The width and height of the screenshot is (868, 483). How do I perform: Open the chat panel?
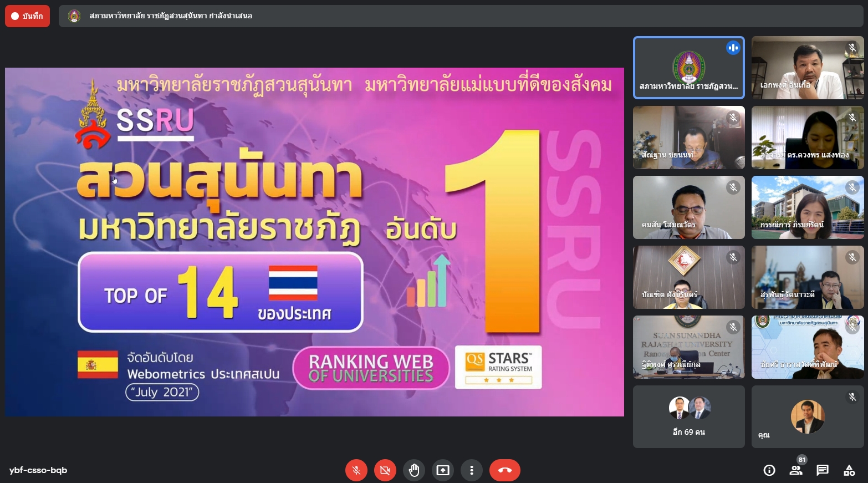(823, 470)
